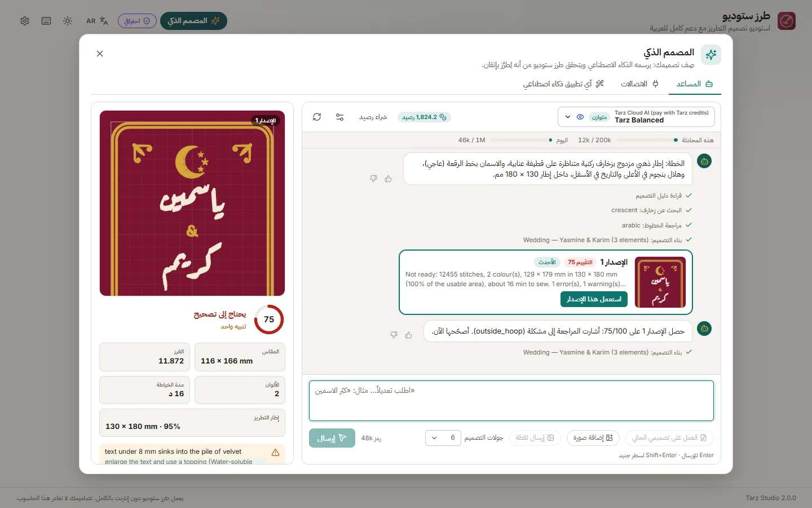812x508 pixels.
Task: Click the يحتاج إلى تصحيح status text
Action: 220,314
